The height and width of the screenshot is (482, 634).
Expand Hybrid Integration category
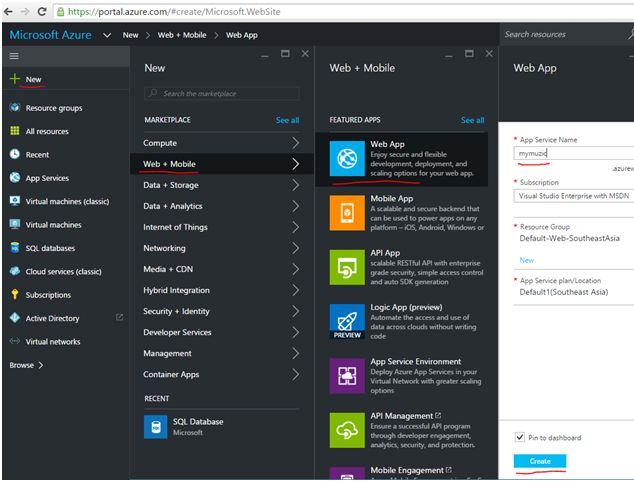coord(222,290)
